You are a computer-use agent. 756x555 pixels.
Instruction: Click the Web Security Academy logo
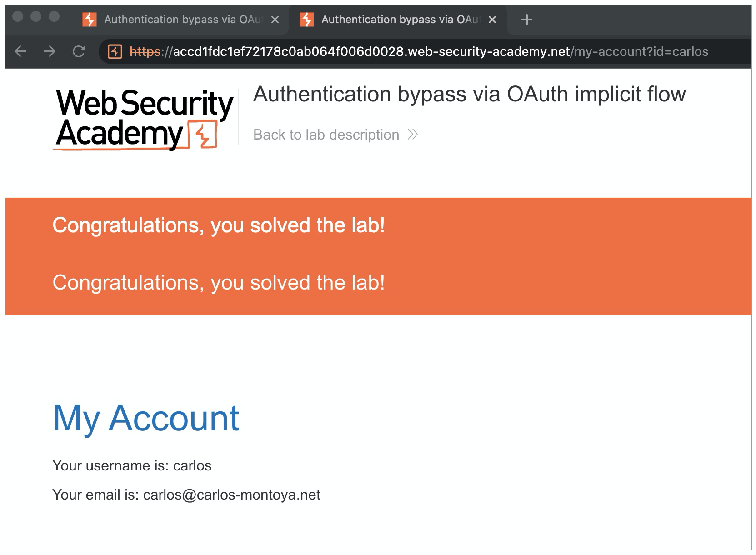click(144, 119)
